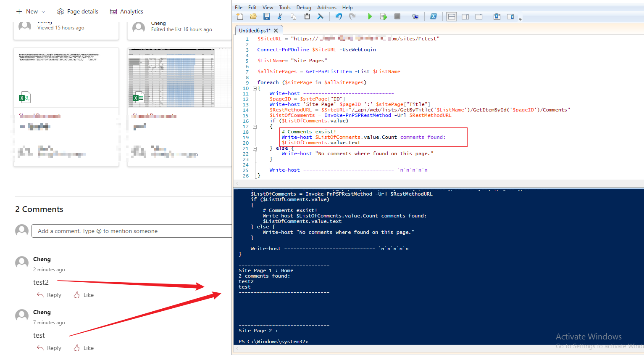Click the PowerShell console prompt line
Viewport: 644px width, 355px height.
(273, 342)
